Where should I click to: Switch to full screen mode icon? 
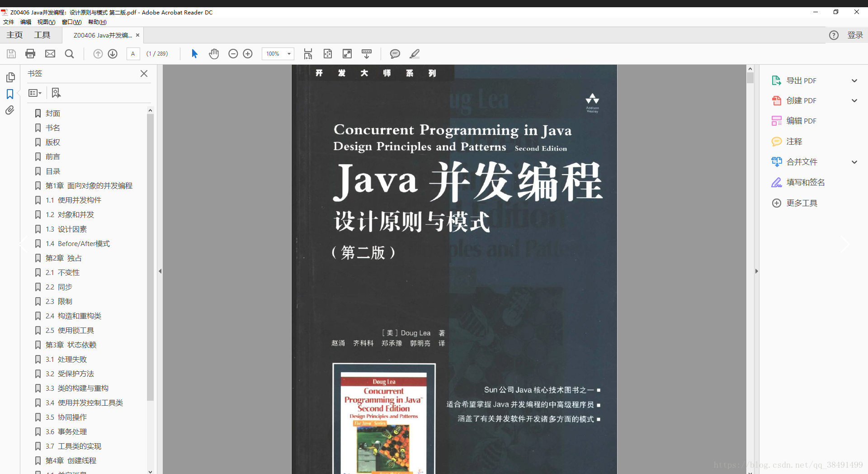347,54
